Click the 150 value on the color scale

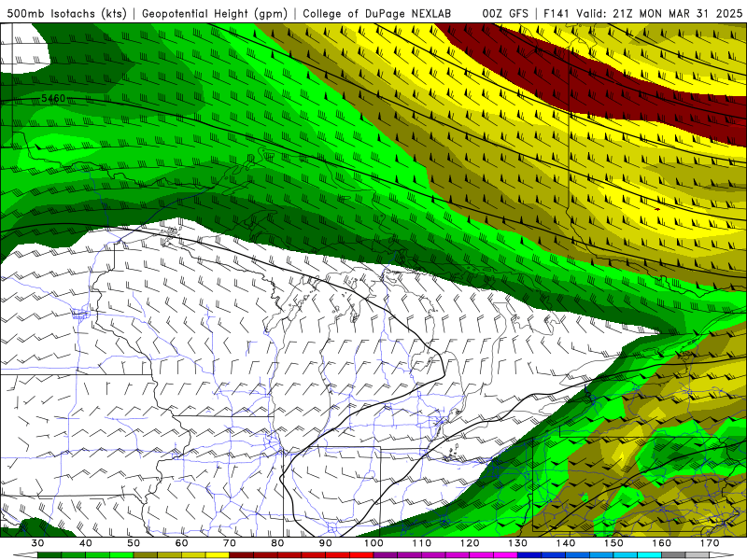click(x=613, y=543)
